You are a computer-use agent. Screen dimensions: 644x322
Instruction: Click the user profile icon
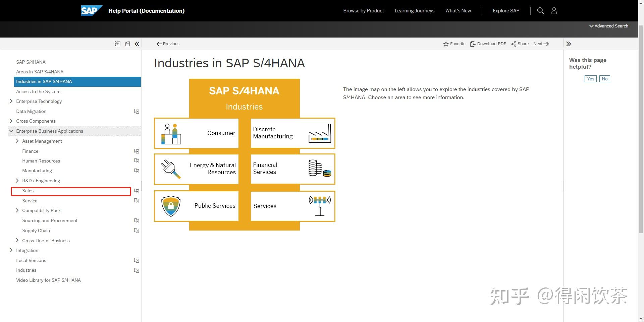tap(554, 10)
